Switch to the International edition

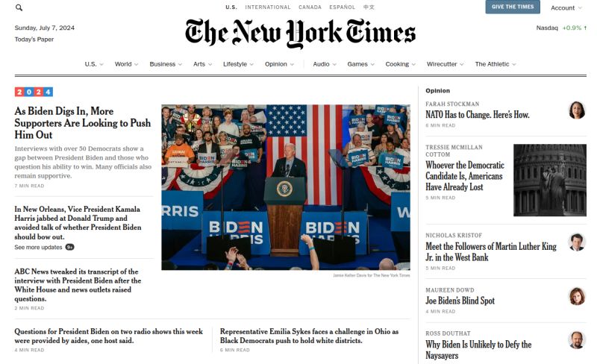pyautogui.click(x=268, y=7)
